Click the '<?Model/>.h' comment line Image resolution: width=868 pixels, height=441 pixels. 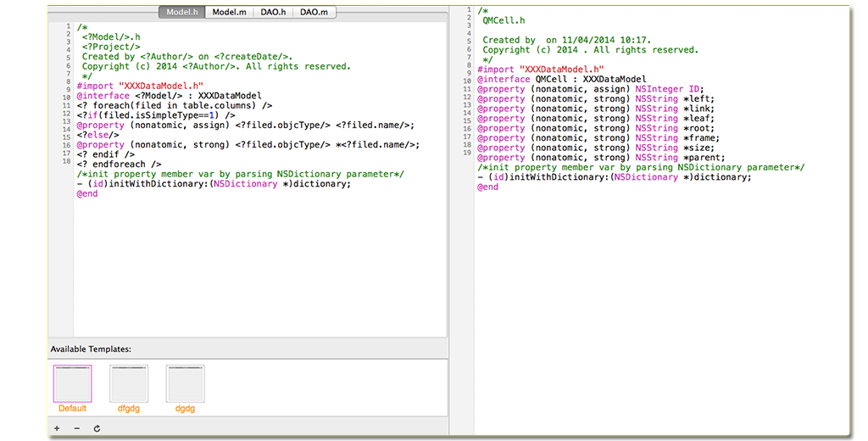[111, 37]
